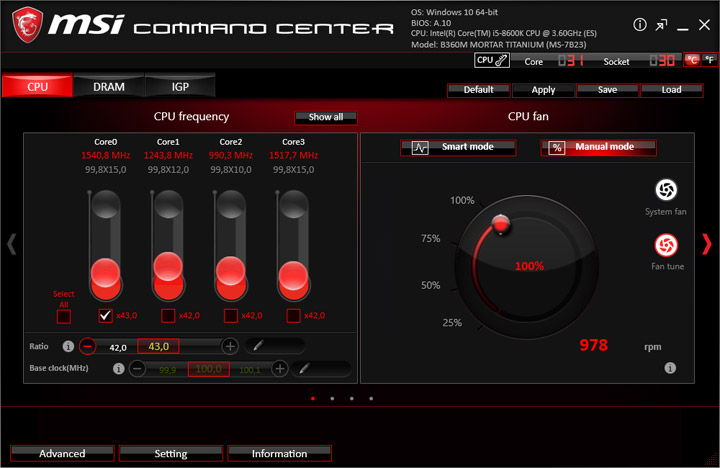720x468 pixels.
Task: Increase the CPU ratio with plus
Action: point(230,346)
